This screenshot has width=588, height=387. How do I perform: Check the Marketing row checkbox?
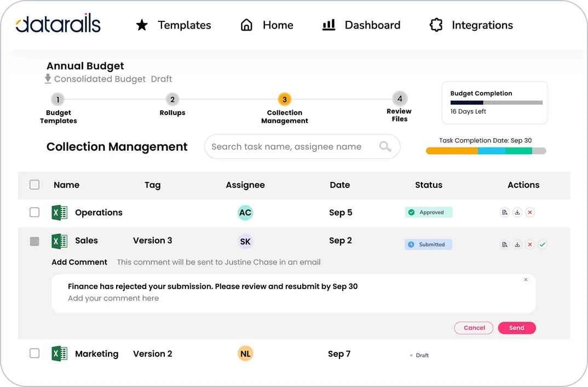tap(34, 353)
